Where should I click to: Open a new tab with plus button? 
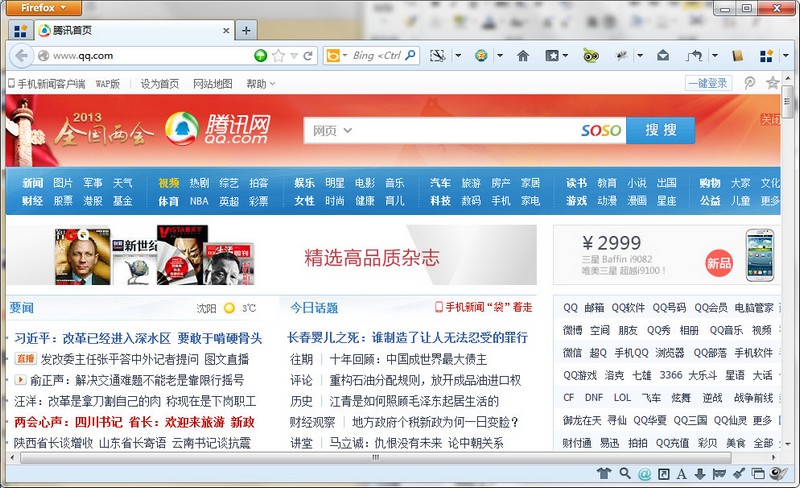point(246,31)
